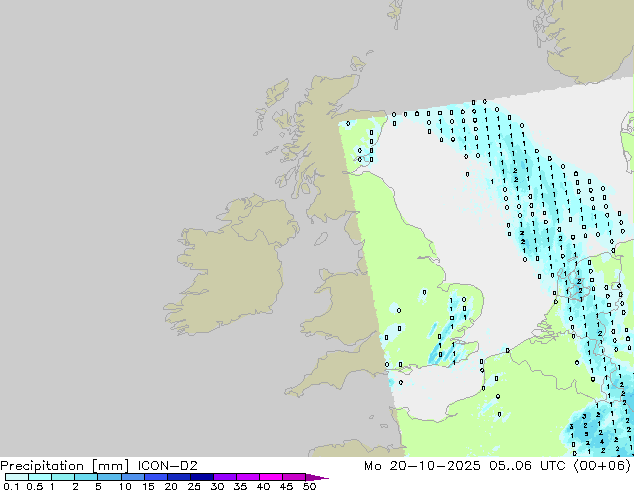Click the legend arrow tip beyond 50
Screen dimensions: 634x490
click(323, 477)
